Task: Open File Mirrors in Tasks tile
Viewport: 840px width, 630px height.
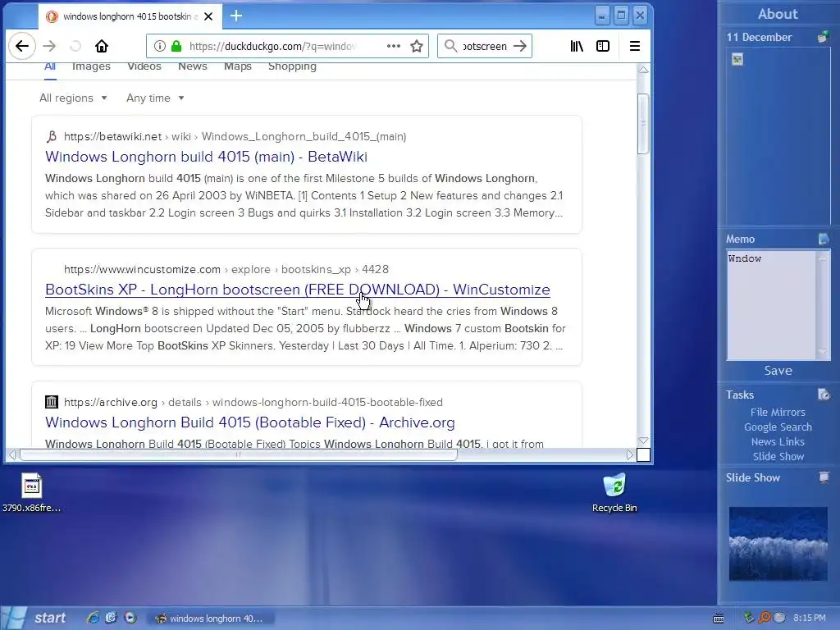Action: click(778, 412)
